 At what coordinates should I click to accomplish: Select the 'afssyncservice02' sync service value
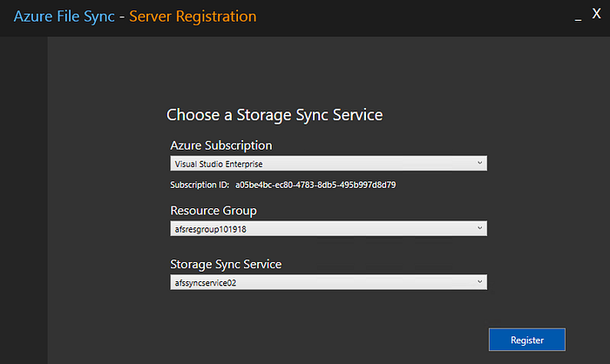205,282
